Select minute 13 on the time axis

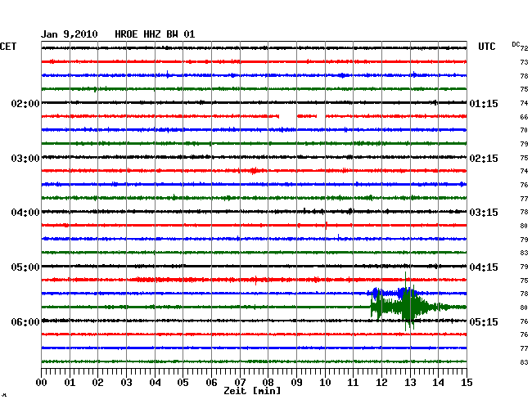[410, 383]
